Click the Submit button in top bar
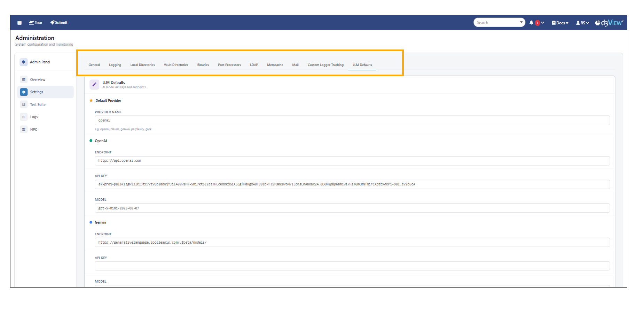This screenshot has width=644, height=313. [x=59, y=23]
